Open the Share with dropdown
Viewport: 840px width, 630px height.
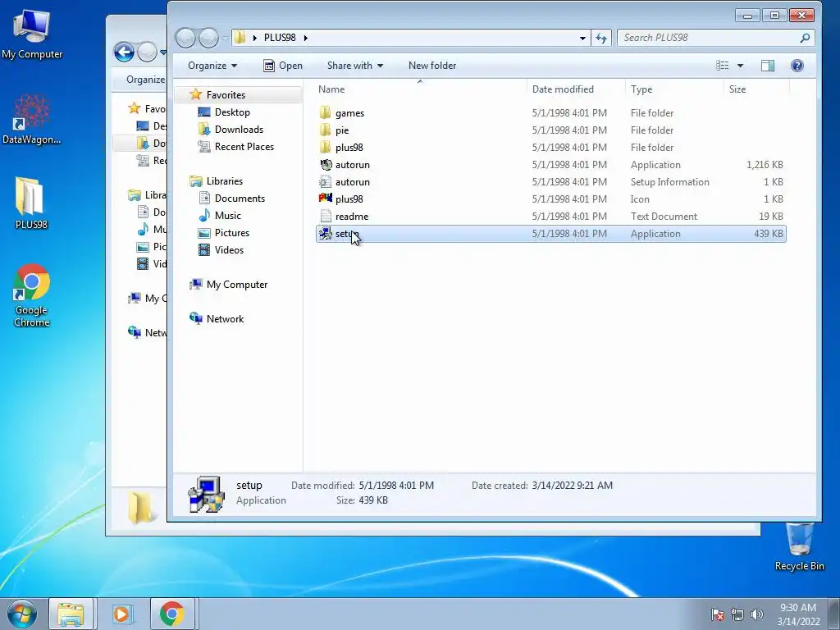click(354, 66)
